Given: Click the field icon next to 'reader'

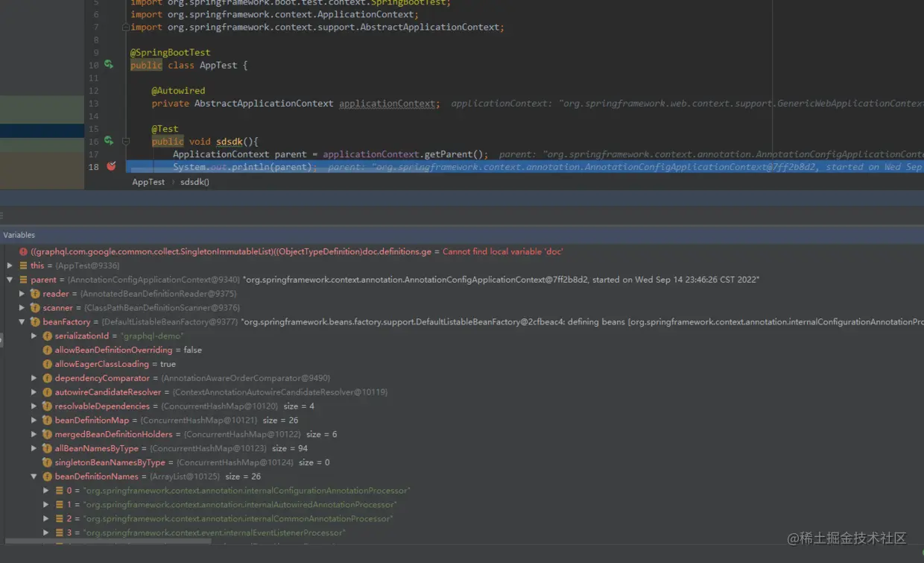Looking at the screenshot, I should coord(35,294).
